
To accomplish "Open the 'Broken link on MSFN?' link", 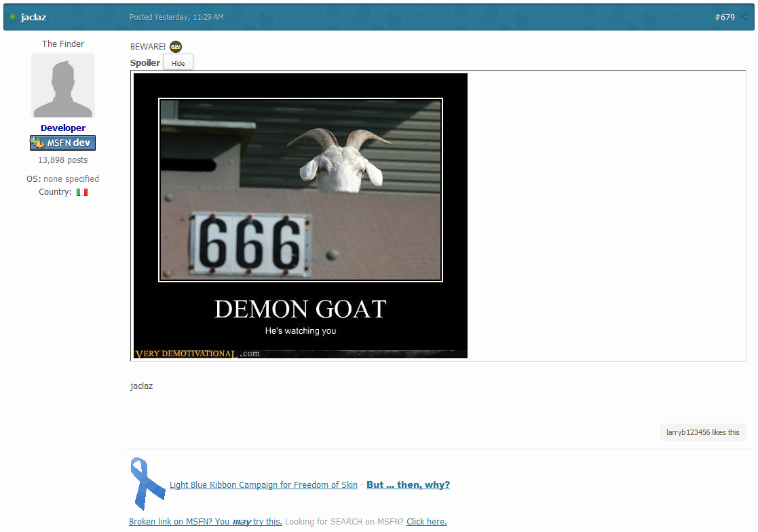I will click(x=206, y=521).
